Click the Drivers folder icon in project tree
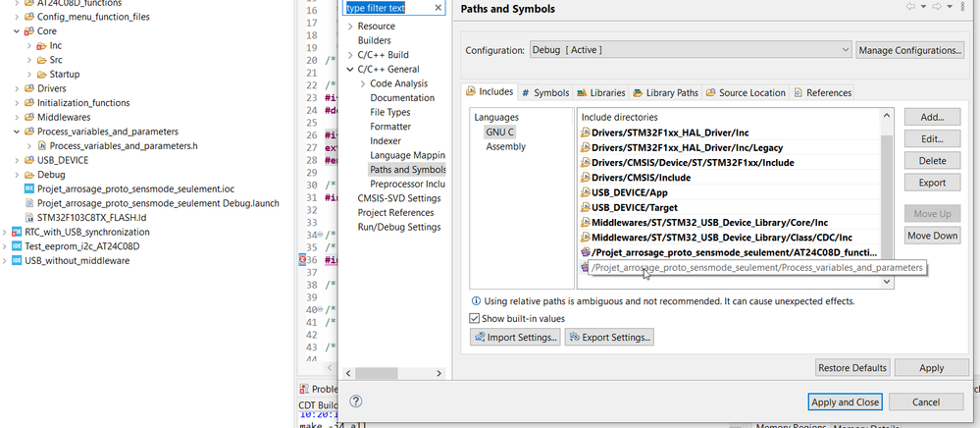Screen dimensions: 980x428 (x=29, y=88)
